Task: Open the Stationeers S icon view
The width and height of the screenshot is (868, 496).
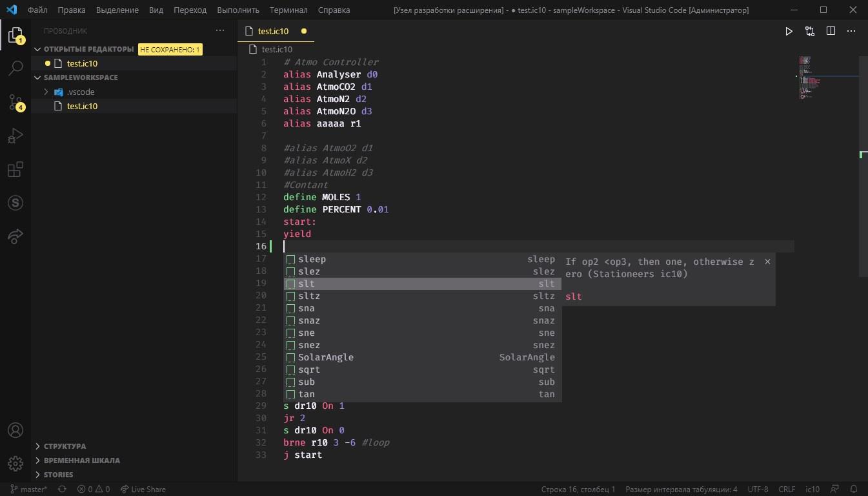Action: (15, 203)
